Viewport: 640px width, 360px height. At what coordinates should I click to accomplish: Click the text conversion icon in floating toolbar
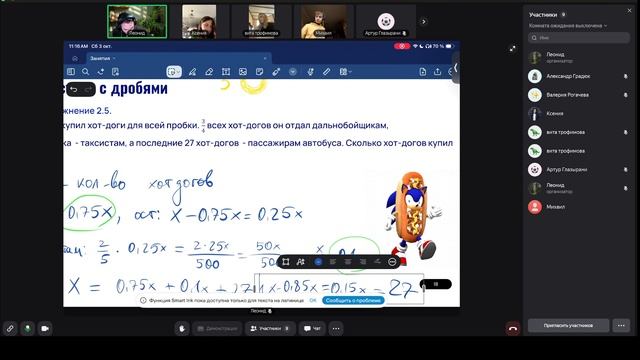[301, 262]
